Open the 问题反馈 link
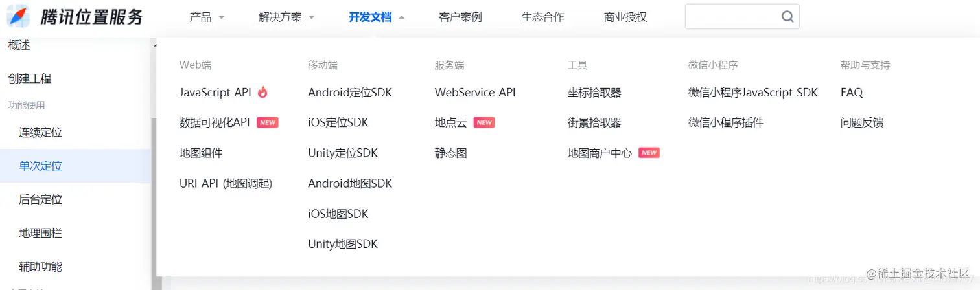This screenshot has height=290, width=980. [x=862, y=122]
